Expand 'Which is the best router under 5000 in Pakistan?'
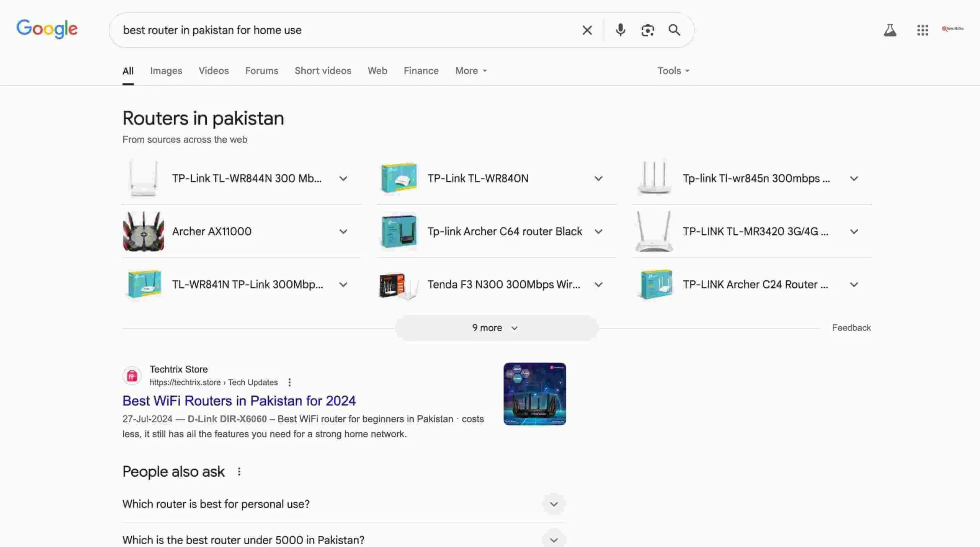Image resolution: width=980 pixels, height=547 pixels. point(554,539)
